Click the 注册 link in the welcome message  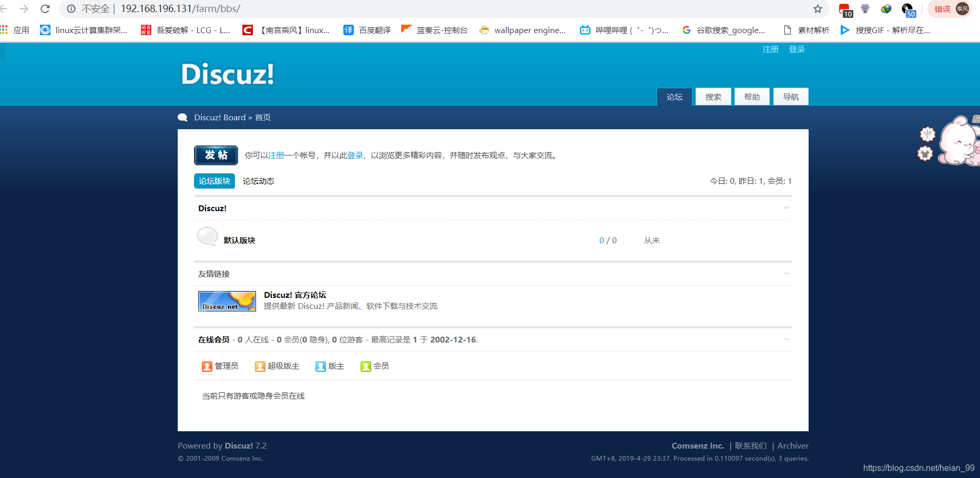click(x=276, y=155)
